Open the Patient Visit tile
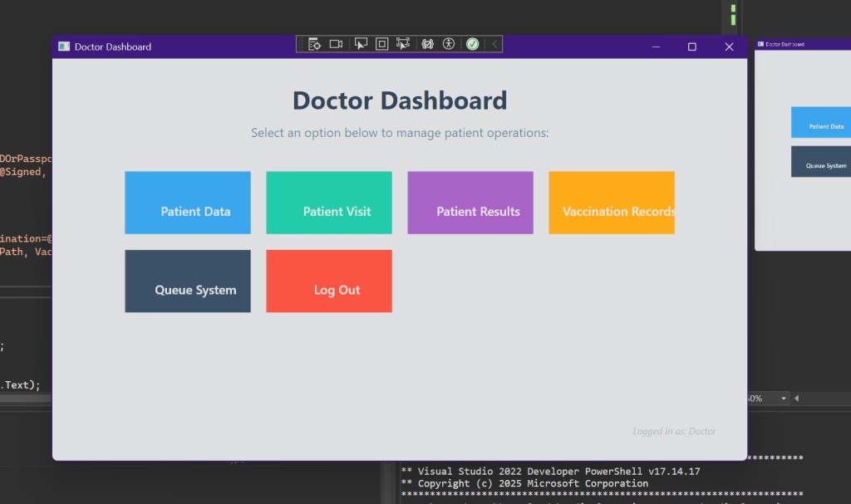Viewport: 851px width, 504px height. coord(329,203)
